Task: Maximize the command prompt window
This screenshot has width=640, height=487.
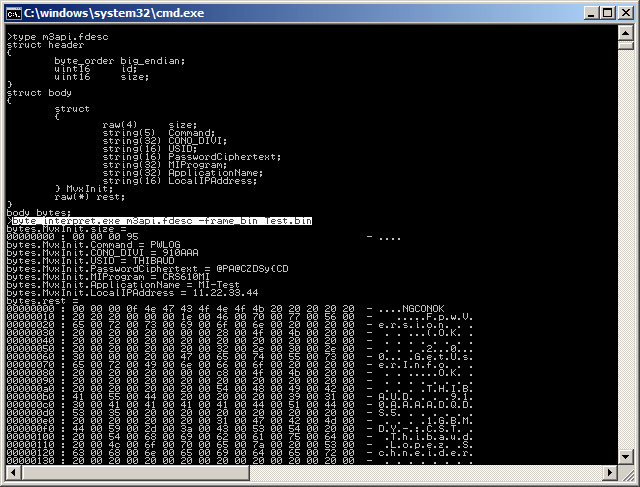Action: (607, 12)
